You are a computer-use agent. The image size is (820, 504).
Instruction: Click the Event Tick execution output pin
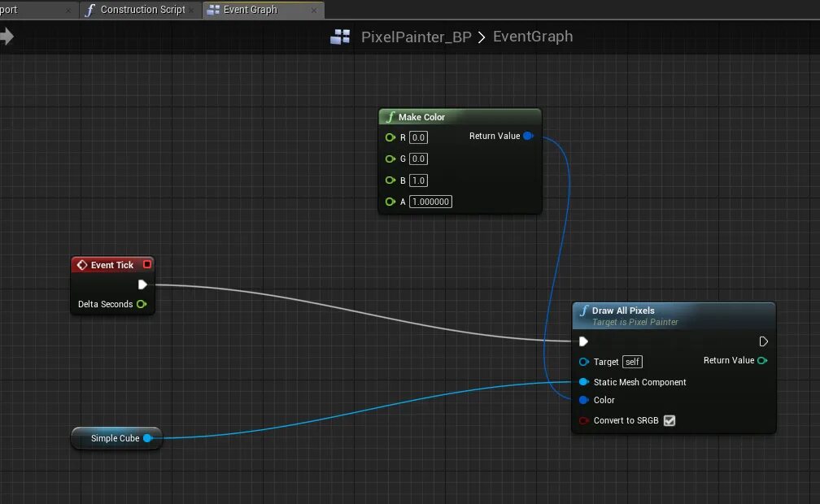(142, 285)
